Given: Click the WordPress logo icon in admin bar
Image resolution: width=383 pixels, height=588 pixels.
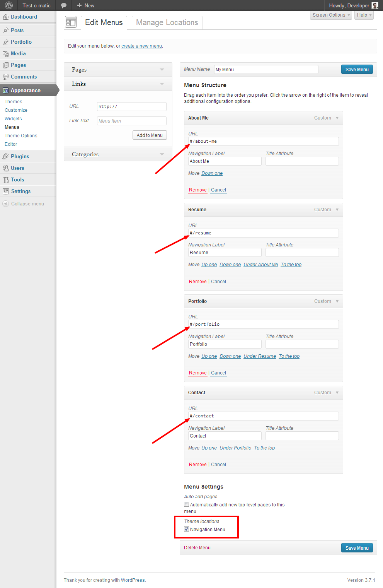Looking at the screenshot, I should point(9,5).
